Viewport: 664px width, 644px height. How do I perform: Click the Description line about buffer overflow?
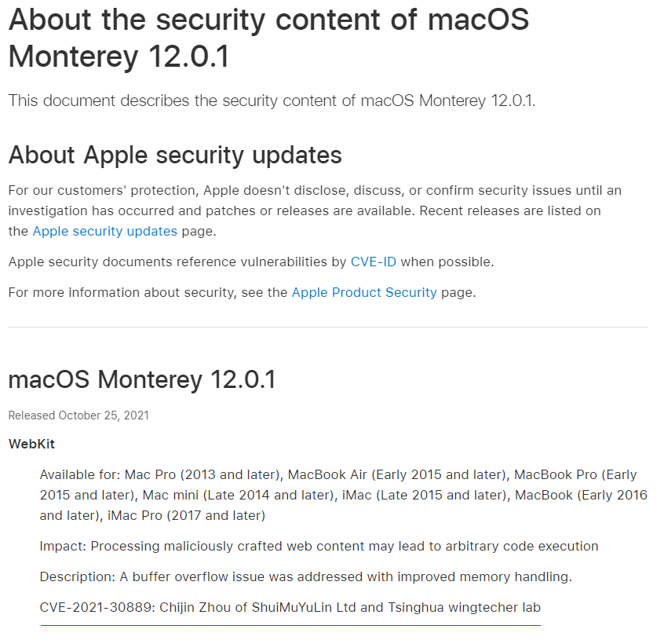click(x=306, y=576)
